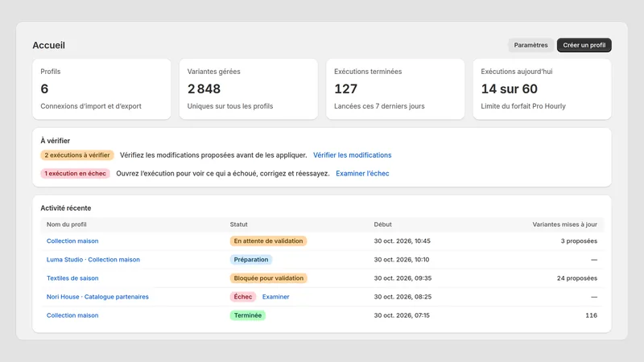This screenshot has height=362, width=644.
Task: Click 'Limite du forfait Pro Hourly' text
Action: (x=523, y=106)
